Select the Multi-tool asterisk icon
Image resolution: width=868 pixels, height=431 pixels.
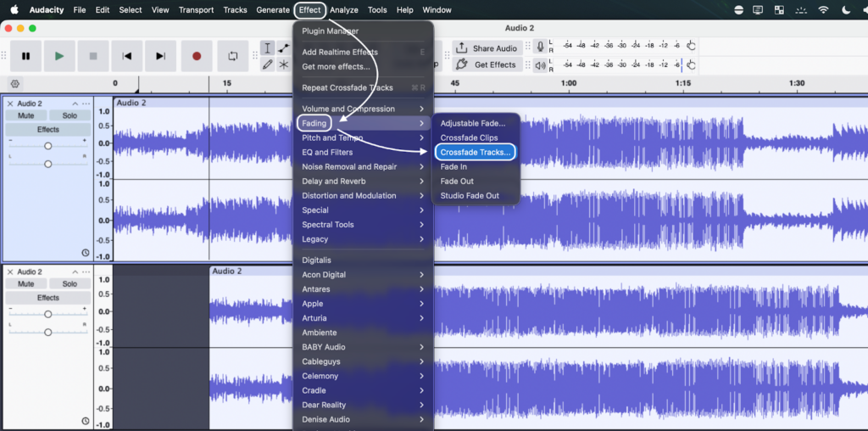coord(284,64)
